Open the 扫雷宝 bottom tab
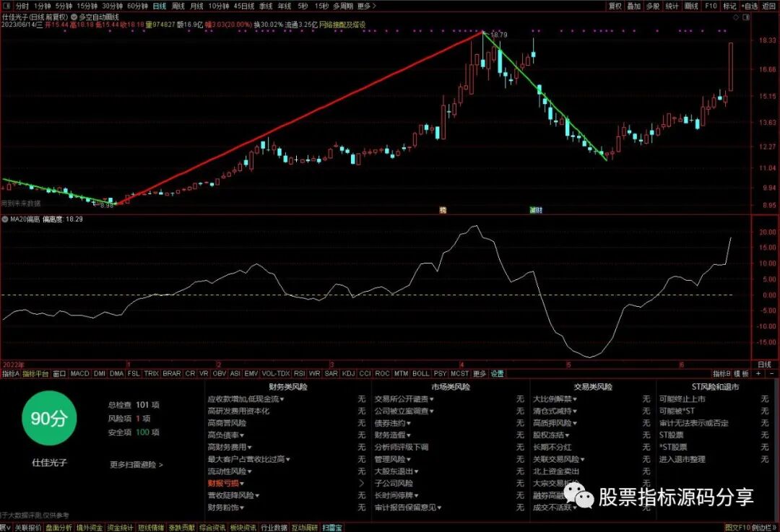Image resolution: width=780 pixels, height=532 pixels. (x=331, y=528)
